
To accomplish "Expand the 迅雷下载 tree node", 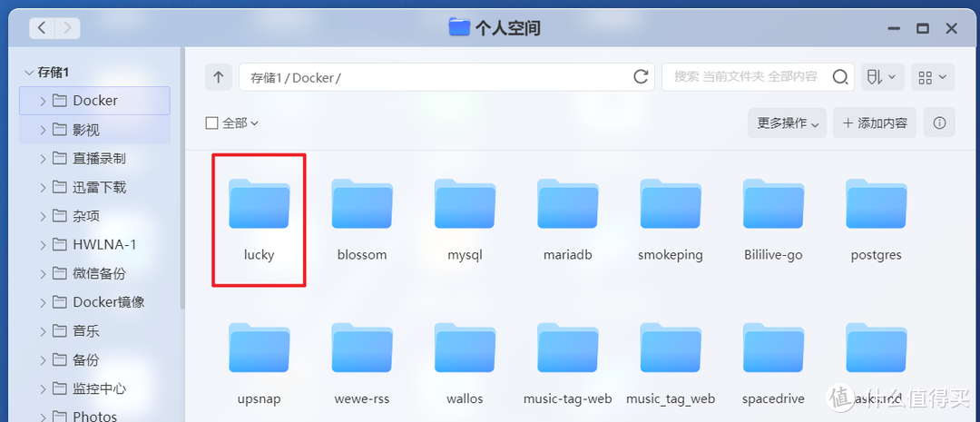I will point(43,188).
